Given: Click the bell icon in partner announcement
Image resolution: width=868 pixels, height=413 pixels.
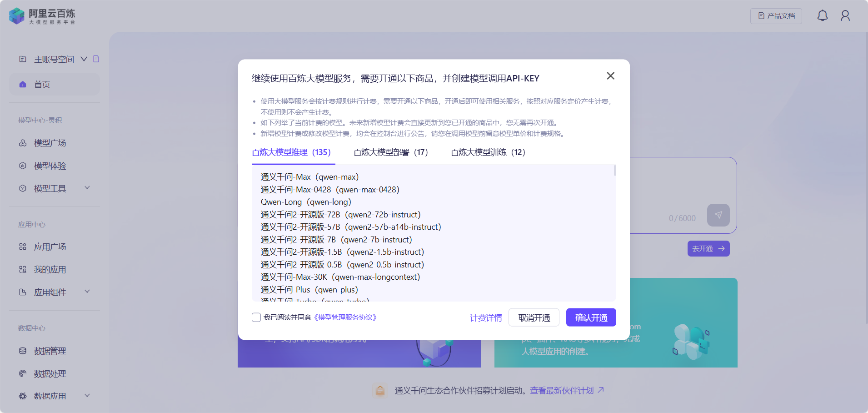Looking at the screenshot, I should (x=380, y=390).
